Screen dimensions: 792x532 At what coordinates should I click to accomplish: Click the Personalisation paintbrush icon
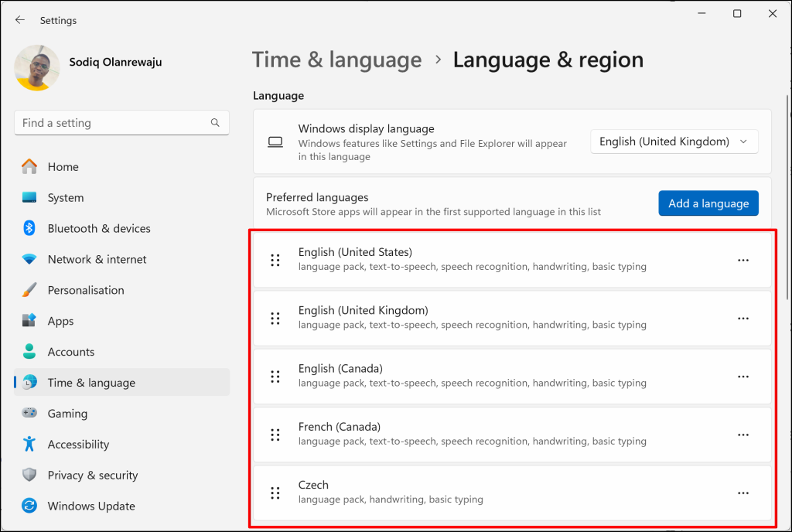29,290
